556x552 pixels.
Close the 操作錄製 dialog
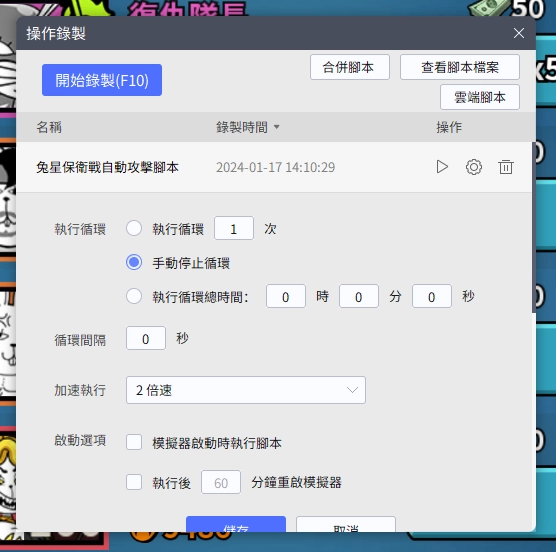pyautogui.click(x=519, y=33)
